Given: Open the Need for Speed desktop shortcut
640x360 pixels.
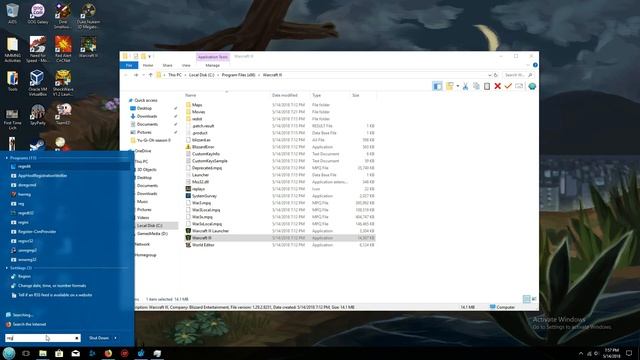Looking at the screenshot, I should tap(38, 49).
